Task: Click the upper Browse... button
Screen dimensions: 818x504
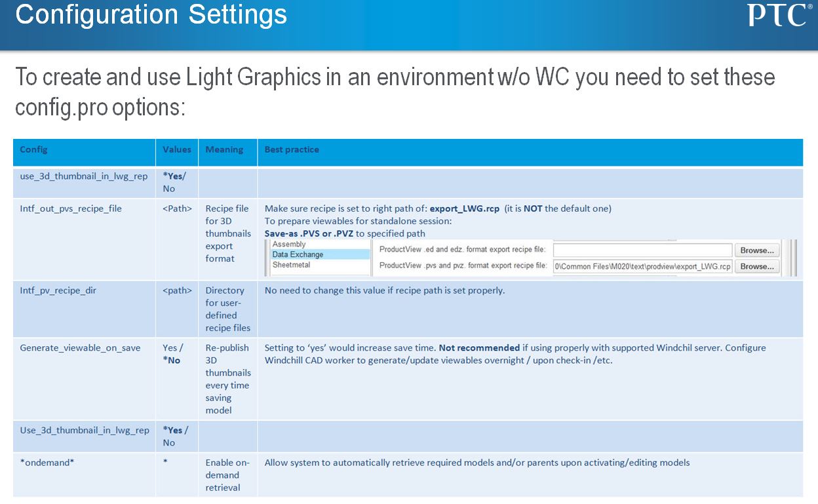Action: 757,250
